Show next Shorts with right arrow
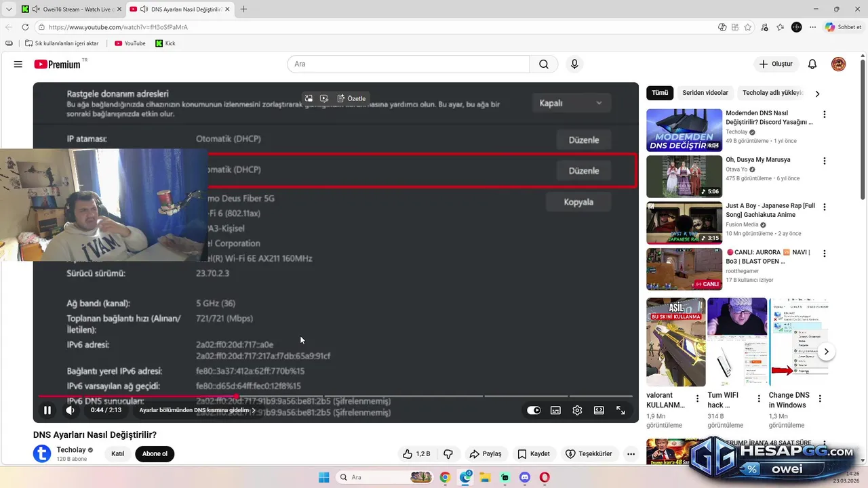This screenshot has width=868, height=488. coord(826,351)
